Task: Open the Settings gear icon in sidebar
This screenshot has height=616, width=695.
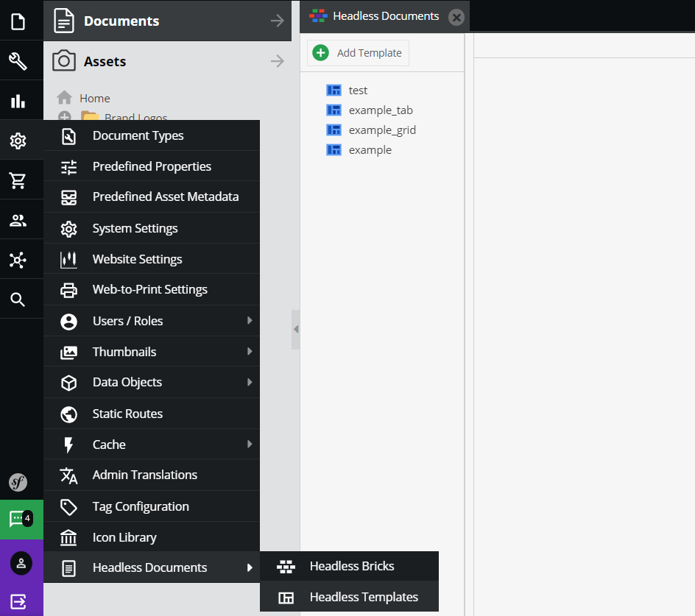Action: 18,141
